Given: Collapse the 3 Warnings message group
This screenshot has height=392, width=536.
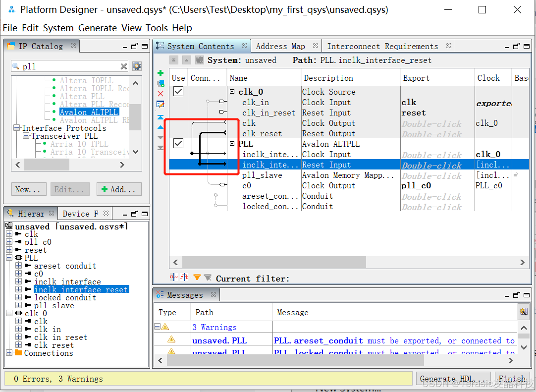Looking at the screenshot, I should pyautogui.click(x=157, y=327).
